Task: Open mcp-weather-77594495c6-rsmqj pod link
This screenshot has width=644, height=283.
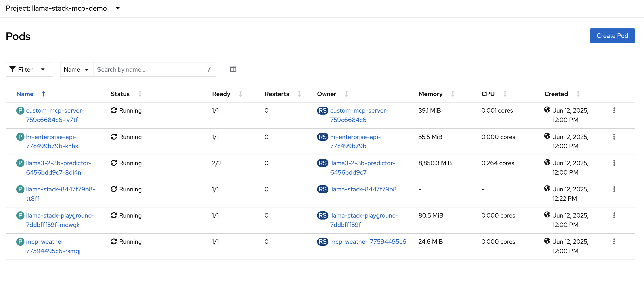Action: 53,246
